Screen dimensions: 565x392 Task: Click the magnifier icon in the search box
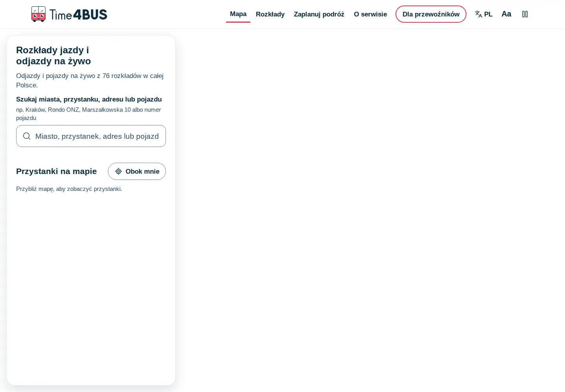pyautogui.click(x=27, y=136)
